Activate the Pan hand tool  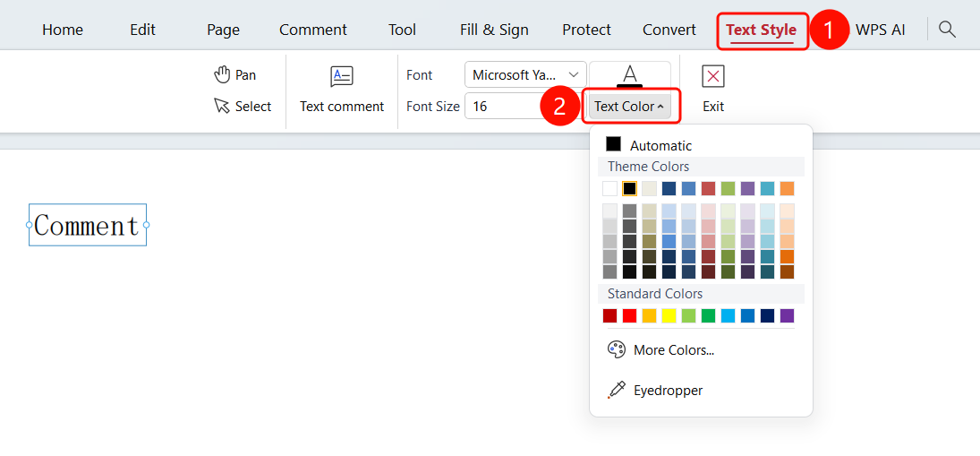click(x=235, y=75)
